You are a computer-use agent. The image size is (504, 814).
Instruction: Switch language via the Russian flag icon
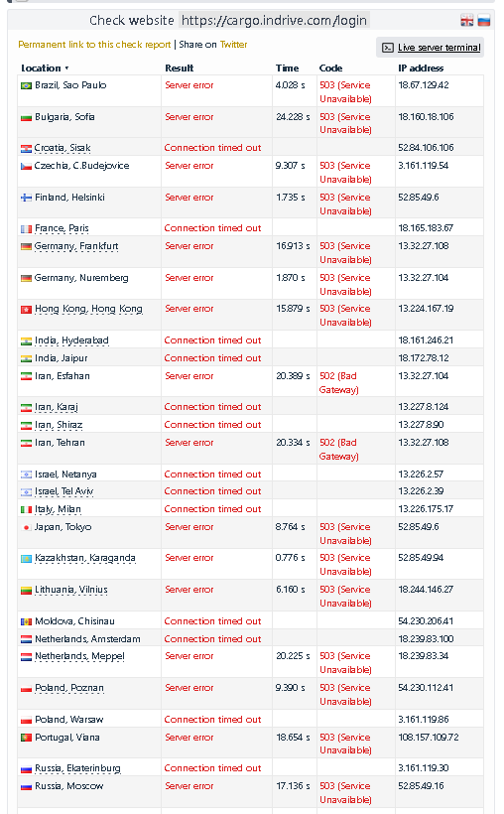[484, 21]
